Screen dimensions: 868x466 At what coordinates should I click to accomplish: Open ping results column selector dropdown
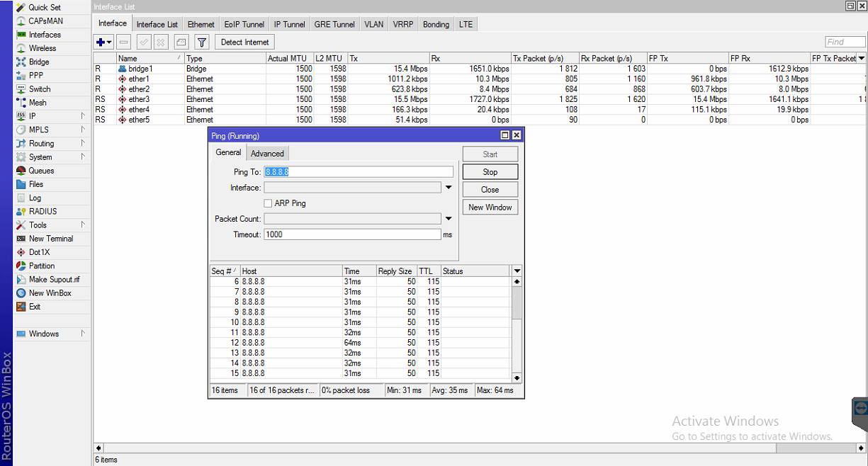click(x=517, y=271)
